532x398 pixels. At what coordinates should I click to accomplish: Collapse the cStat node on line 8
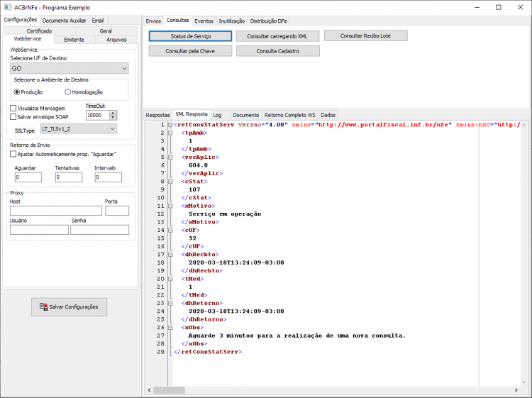click(x=170, y=182)
